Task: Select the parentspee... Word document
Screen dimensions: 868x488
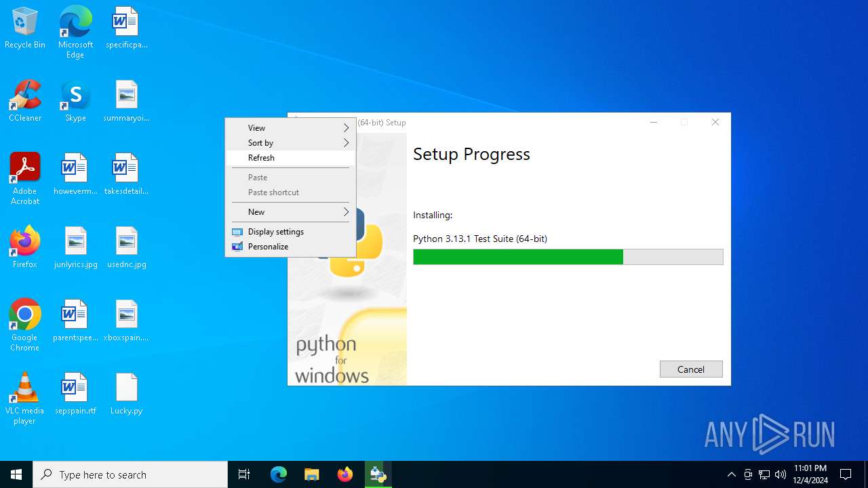Action: pyautogui.click(x=75, y=321)
